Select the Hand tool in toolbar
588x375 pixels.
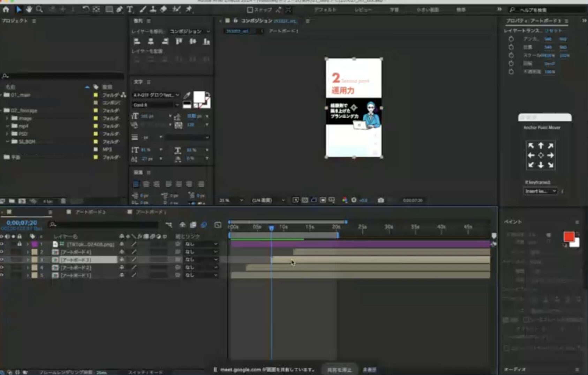29,9
